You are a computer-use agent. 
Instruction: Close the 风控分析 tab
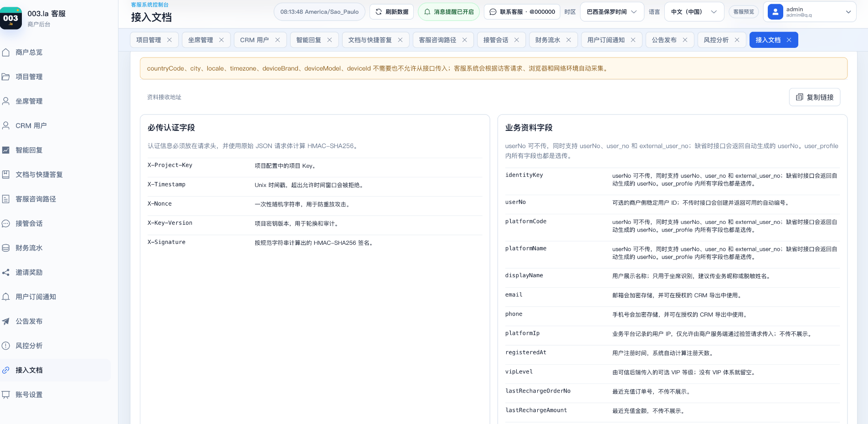[x=737, y=40]
